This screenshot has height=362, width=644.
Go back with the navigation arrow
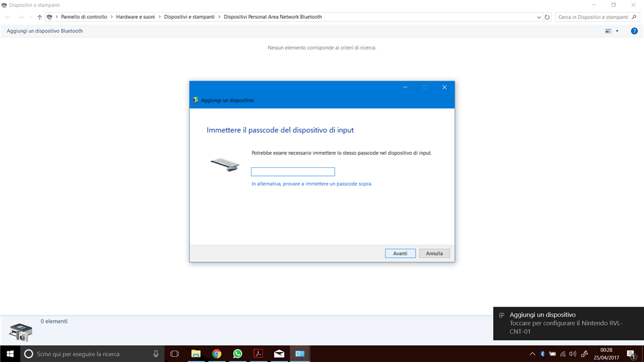(8, 17)
